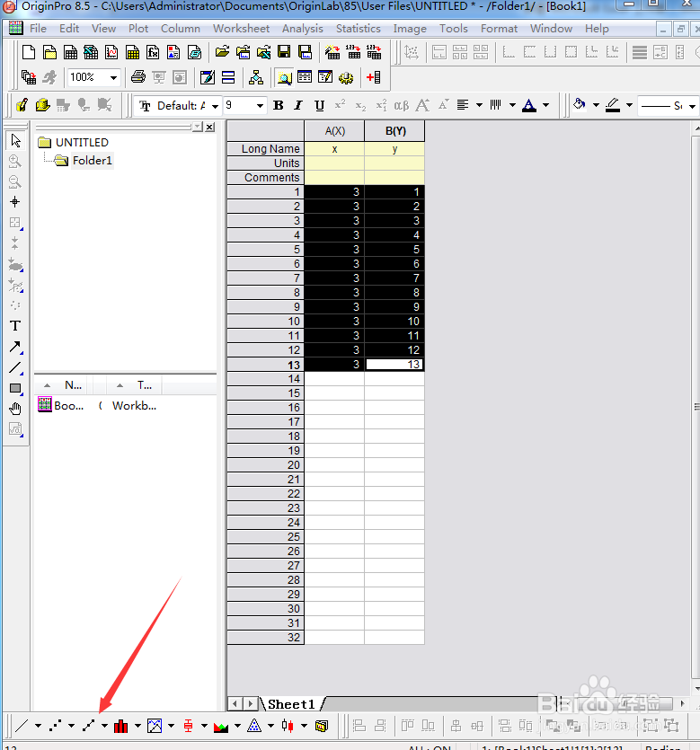Select the UNTITLED project root
This screenshot has width=700, height=750.
click(82, 143)
